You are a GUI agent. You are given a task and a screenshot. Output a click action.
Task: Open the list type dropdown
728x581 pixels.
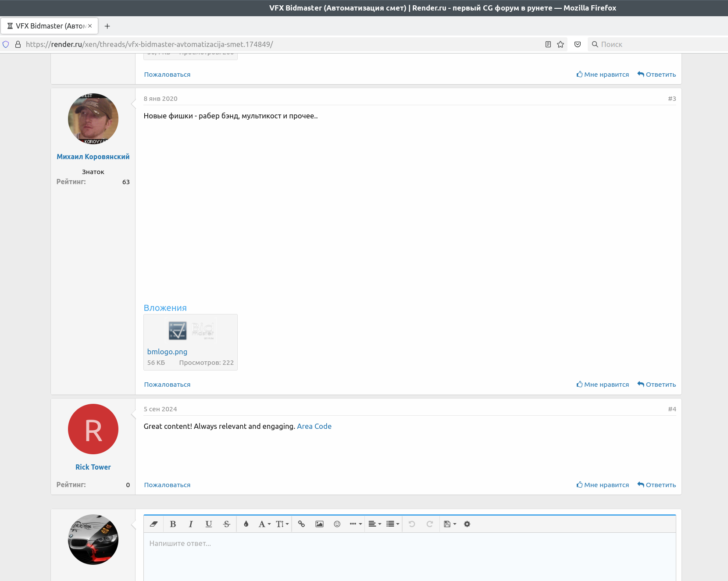click(393, 524)
